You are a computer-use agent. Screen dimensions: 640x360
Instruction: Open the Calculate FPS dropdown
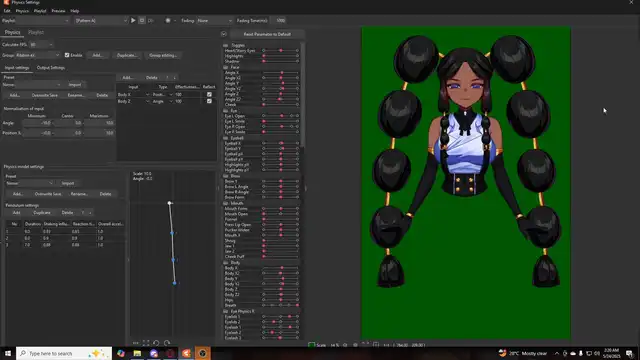41,44
